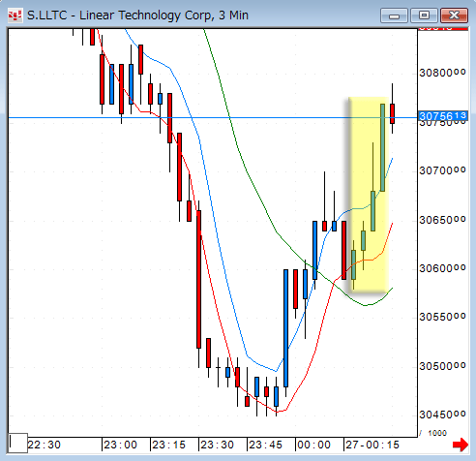Viewport: 476px width, 461px height.
Task: Click the 23:30 time axis label
Action: [218, 446]
